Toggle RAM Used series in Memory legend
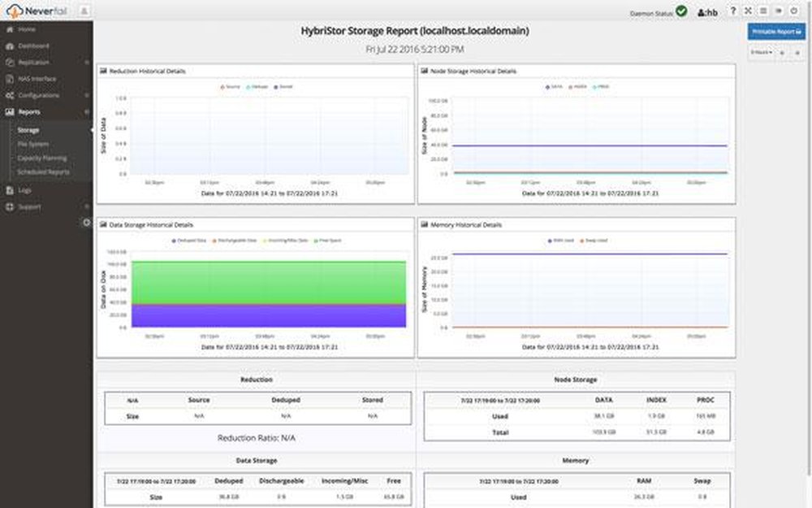 (x=560, y=241)
